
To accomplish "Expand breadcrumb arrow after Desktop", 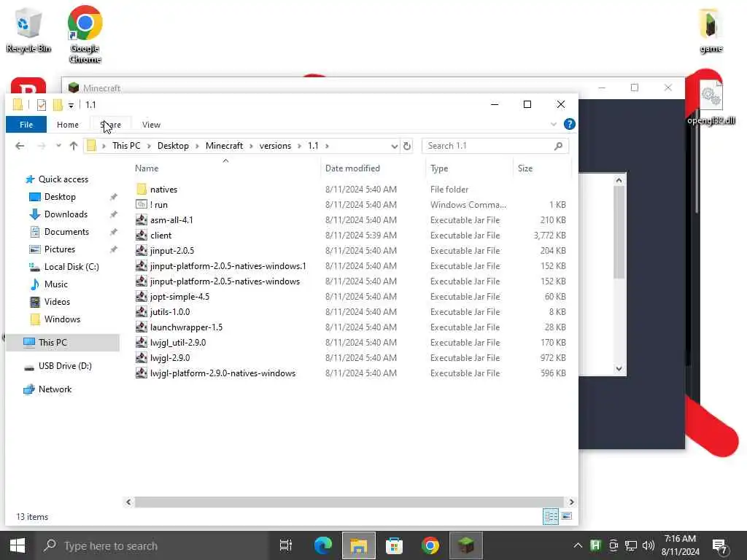I will 197,146.
